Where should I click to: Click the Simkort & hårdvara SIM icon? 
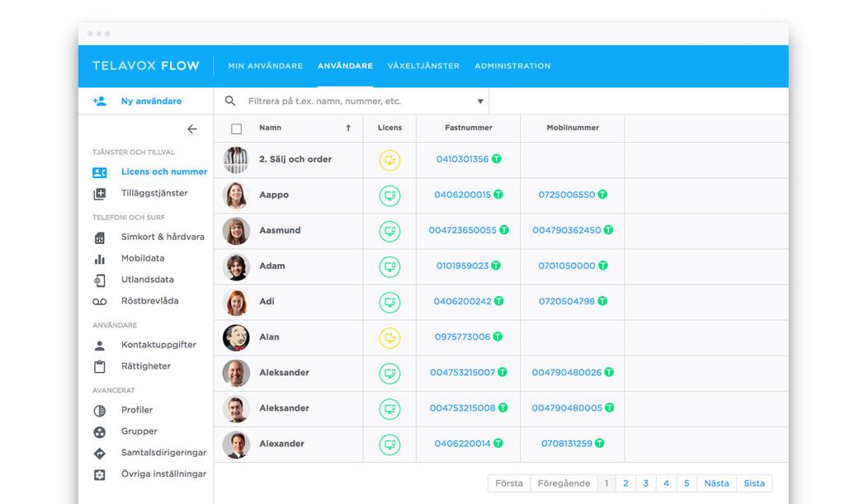pos(100,238)
